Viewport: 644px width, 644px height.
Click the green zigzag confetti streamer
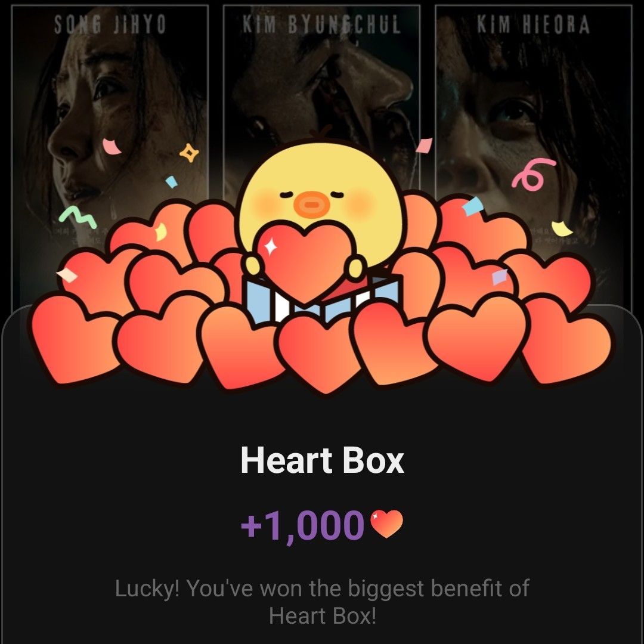(x=78, y=218)
